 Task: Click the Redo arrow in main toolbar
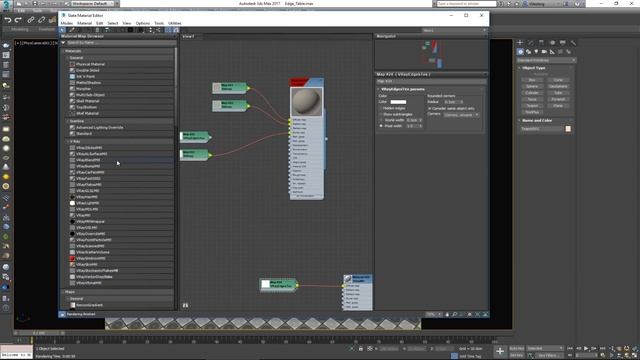coord(18,20)
